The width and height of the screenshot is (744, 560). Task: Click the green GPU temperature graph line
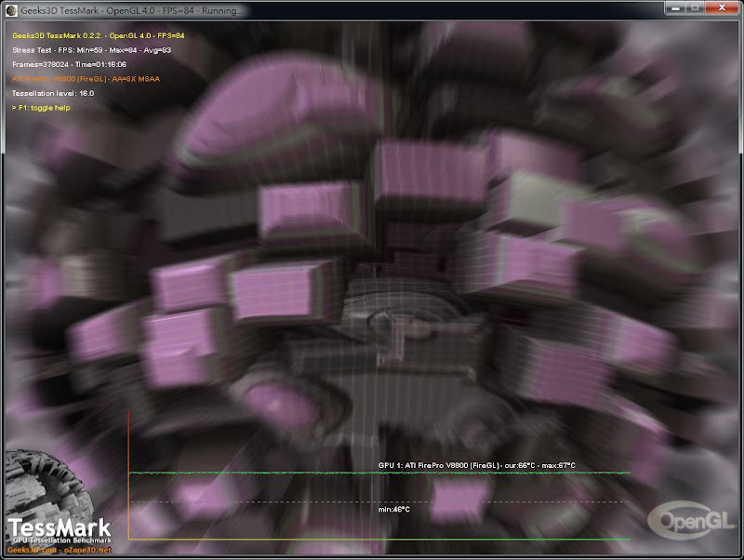(379, 473)
